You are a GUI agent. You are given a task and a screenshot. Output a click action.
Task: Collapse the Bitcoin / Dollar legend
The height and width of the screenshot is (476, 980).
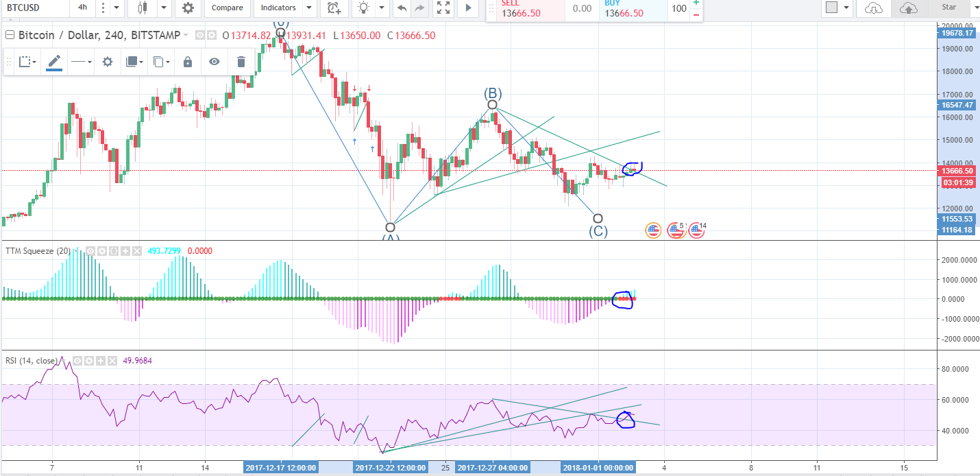[10, 35]
